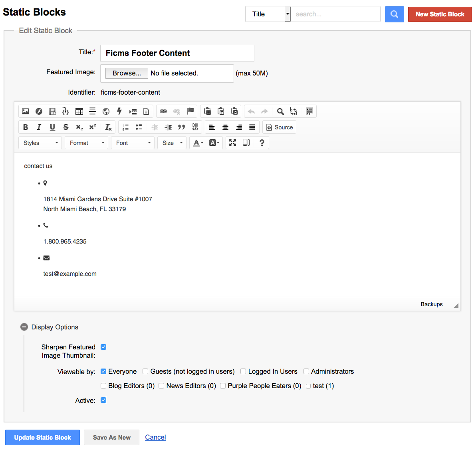Click the Cancel link
This screenshot has width=476, height=450.
[155, 437]
